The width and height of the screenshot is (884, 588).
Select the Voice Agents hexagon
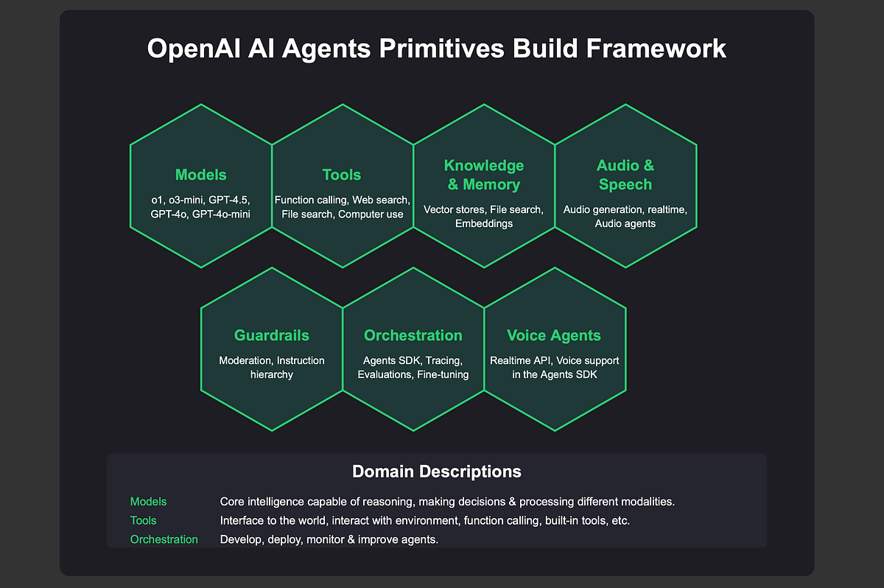point(555,348)
